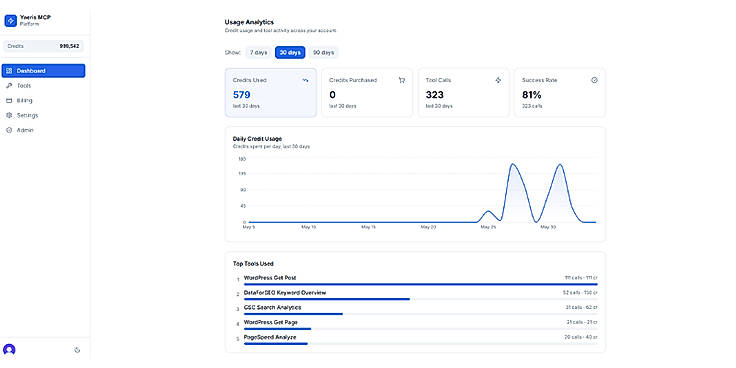Image resolution: width=736 pixels, height=368 pixels.
Task: Click the 323 tool calls value
Action: (435, 95)
